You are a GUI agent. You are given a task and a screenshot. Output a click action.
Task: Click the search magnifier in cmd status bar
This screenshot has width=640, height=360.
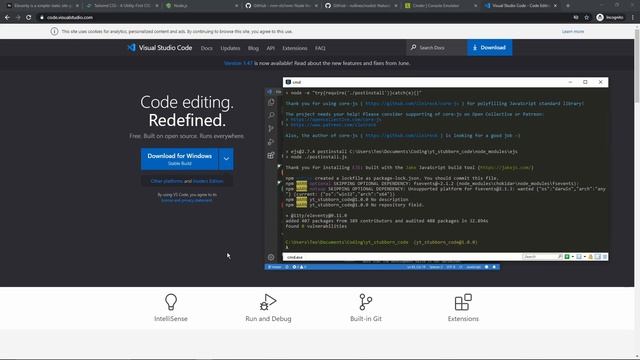560,257
